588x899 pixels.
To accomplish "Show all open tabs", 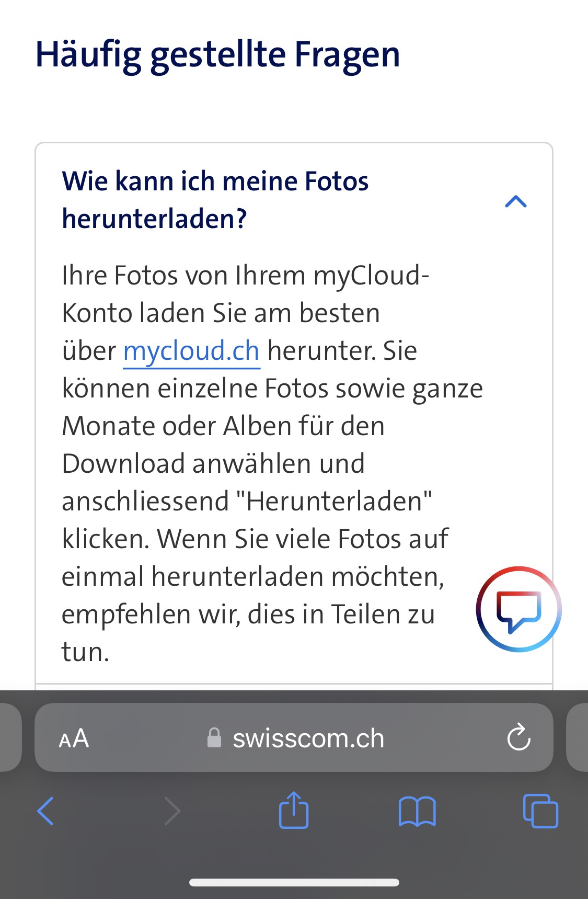I will click(540, 811).
